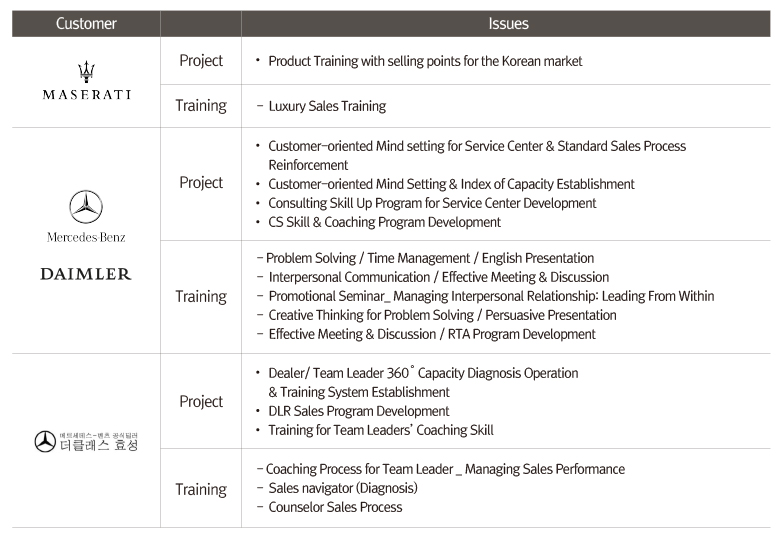Click Creative Thinking for Problem Solving line
This screenshot has width=781, height=538.
[x=442, y=315]
